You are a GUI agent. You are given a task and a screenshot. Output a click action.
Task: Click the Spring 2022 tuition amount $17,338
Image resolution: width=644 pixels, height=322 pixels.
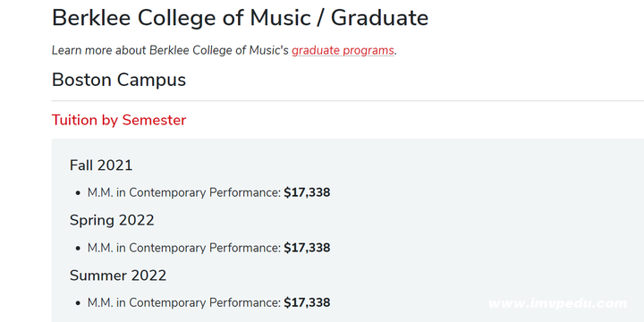[x=307, y=248]
